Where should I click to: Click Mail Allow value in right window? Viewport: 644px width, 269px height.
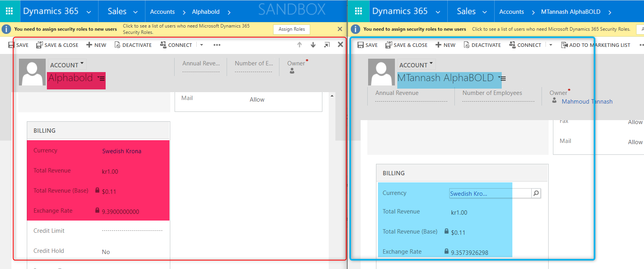coord(635,142)
